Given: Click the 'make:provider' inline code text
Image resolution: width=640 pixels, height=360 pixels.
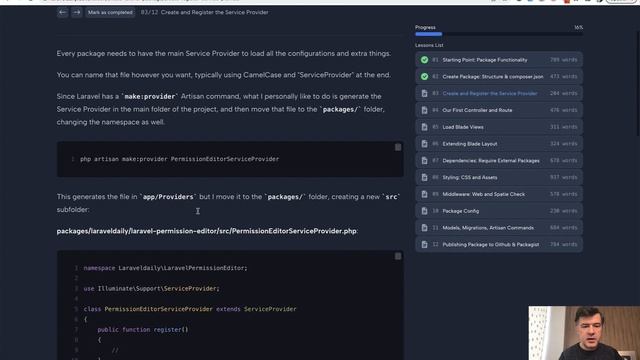Looking at the screenshot, I should [149, 97].
